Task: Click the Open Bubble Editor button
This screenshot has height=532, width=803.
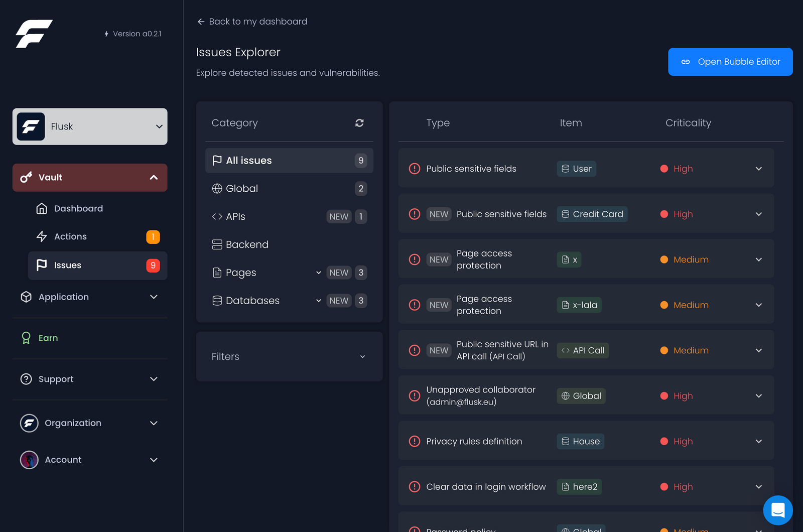Action: click(x=730, y=62)
